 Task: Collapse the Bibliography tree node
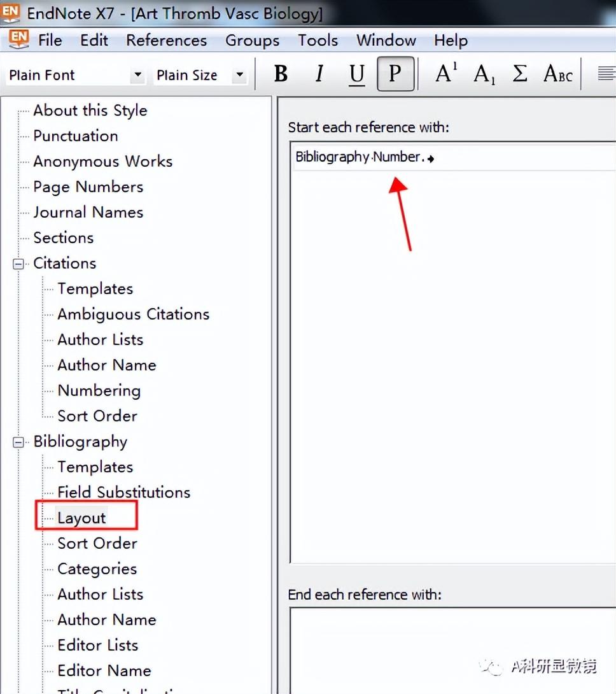(18, 442)
